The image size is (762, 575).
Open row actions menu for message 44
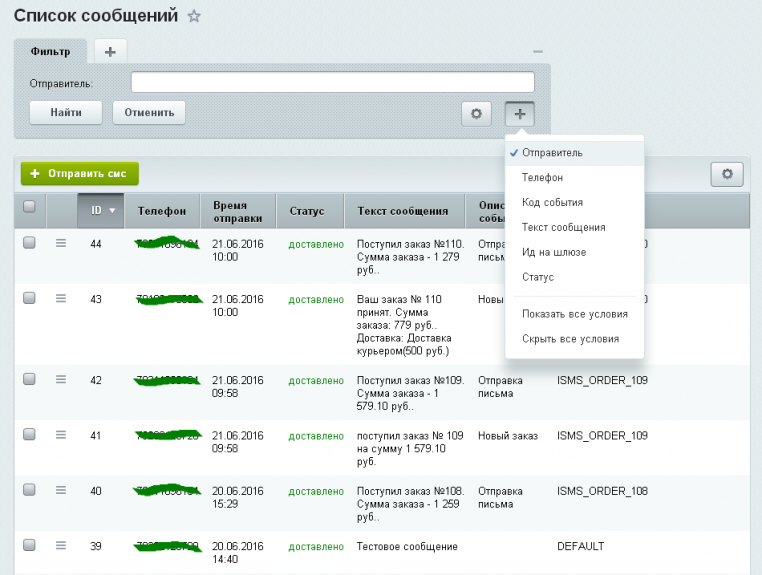pos(61,244)
